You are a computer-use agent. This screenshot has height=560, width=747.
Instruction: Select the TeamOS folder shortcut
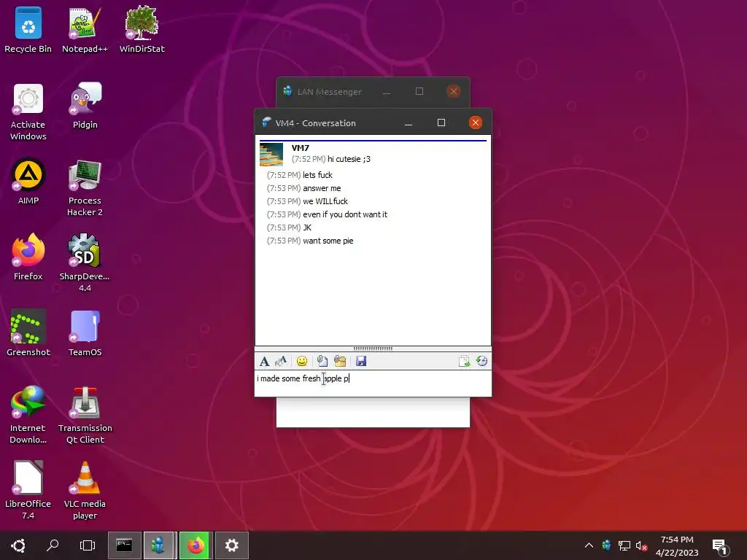[x=85, y=332]
